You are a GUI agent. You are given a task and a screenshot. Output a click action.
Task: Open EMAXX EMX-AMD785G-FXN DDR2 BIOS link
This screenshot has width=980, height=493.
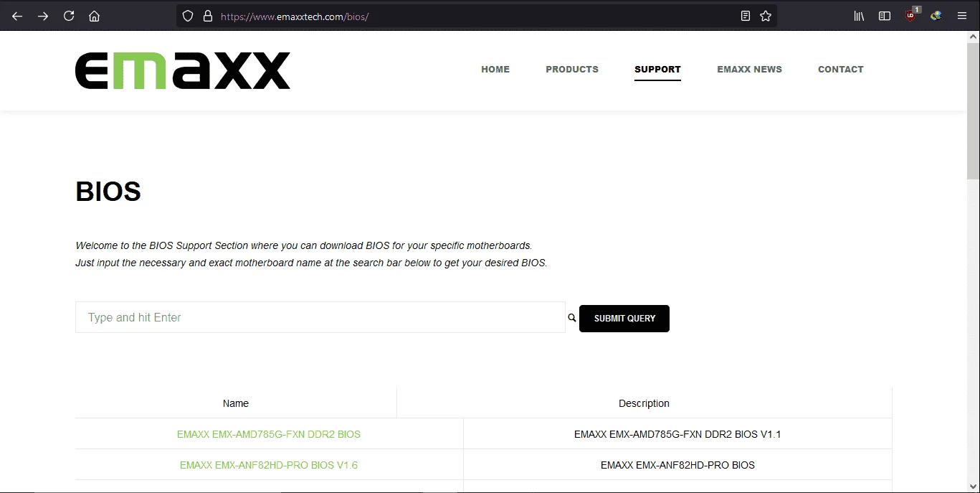click(x=269, y=434)
